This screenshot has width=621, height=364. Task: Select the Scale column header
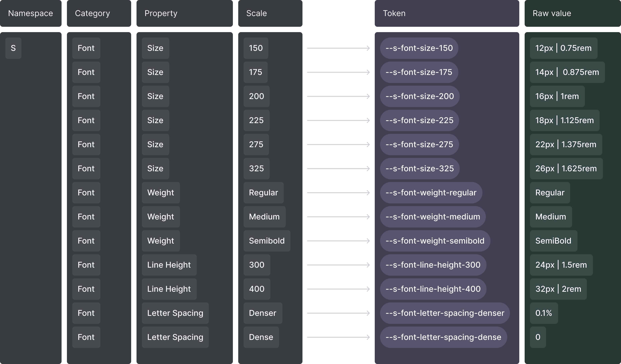click(x=270, y=13)
